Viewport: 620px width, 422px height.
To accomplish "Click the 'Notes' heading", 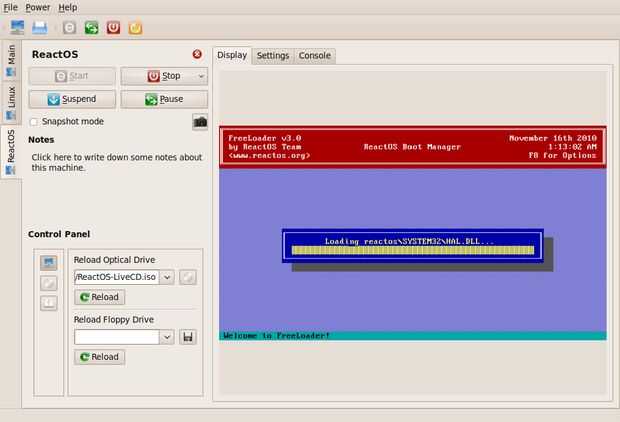I will [x=41, y=140].
